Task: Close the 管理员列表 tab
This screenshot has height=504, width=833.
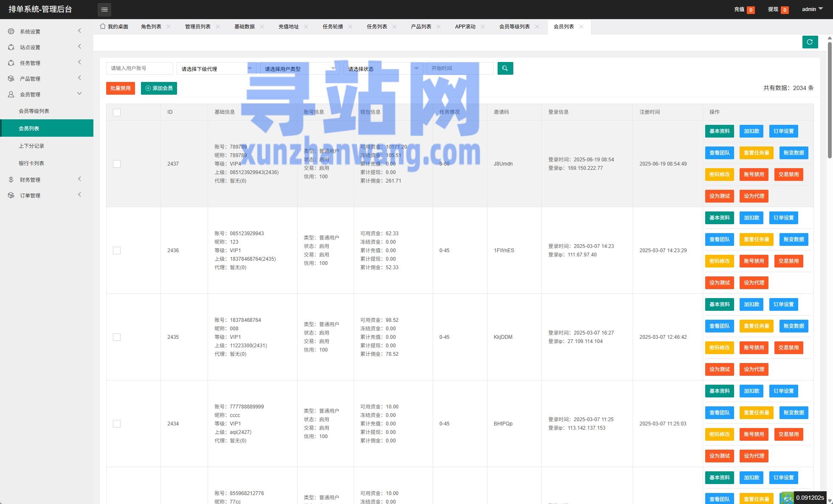Action: tap(218, 26)
